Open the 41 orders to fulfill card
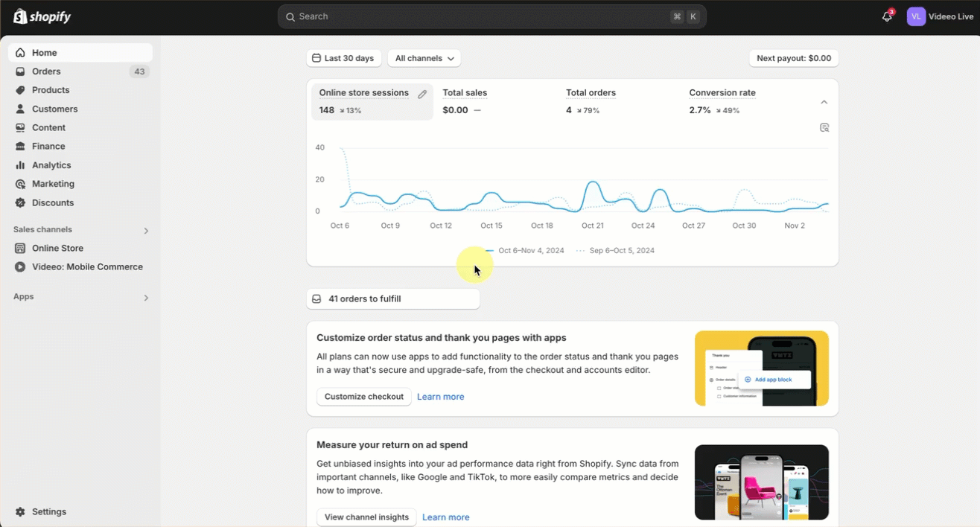This screenshot has width=980, height=527. 392,299
